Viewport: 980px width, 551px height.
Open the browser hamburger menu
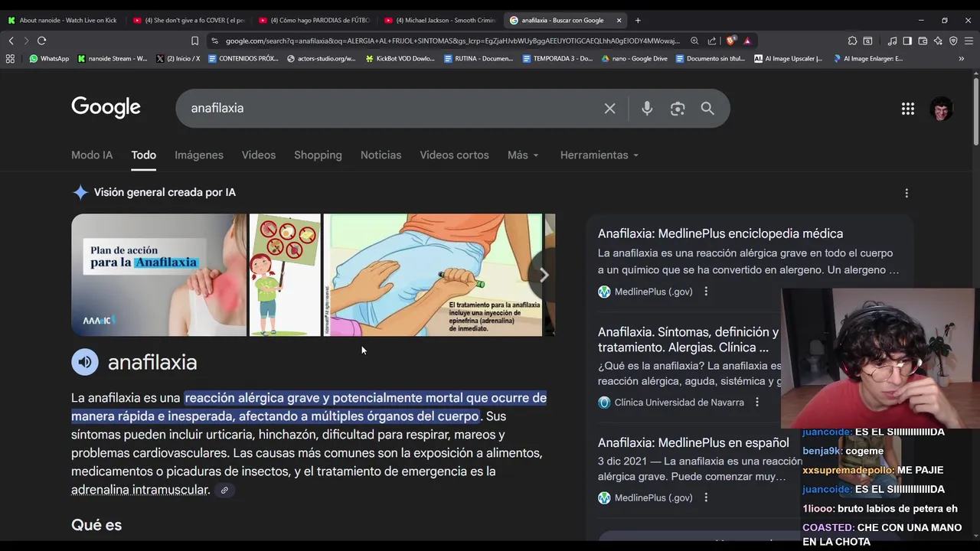click(x=969, y=41)
